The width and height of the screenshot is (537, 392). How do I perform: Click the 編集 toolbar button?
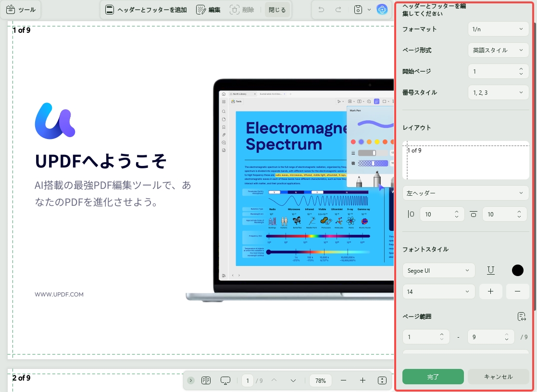tap(208, 10)
